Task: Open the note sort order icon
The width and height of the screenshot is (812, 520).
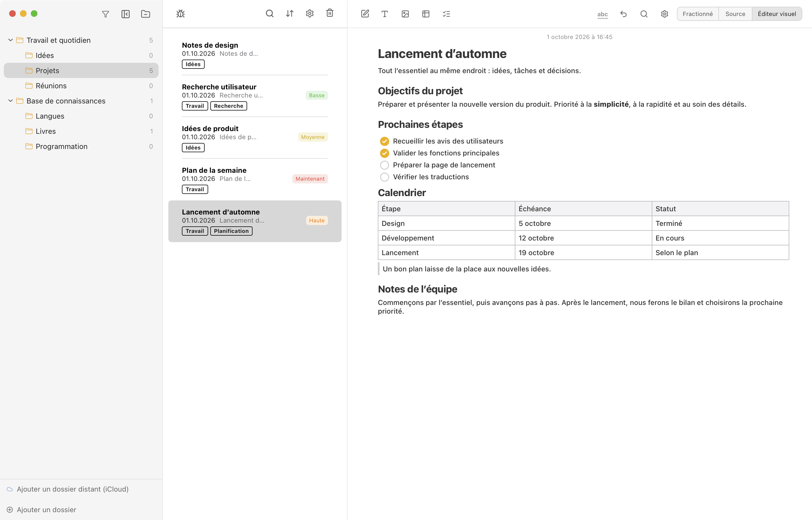Action: click(290, 14)
